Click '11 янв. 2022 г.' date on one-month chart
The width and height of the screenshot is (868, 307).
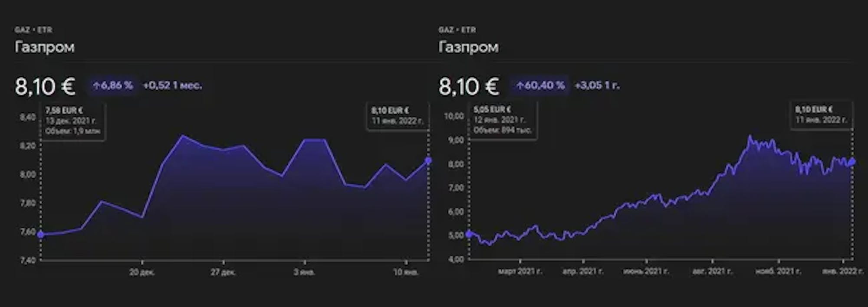(397, 121)
